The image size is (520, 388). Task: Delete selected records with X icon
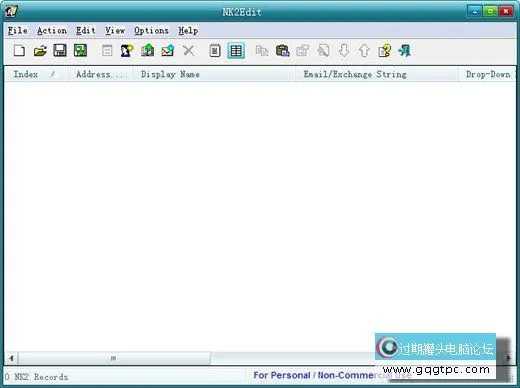188,51
